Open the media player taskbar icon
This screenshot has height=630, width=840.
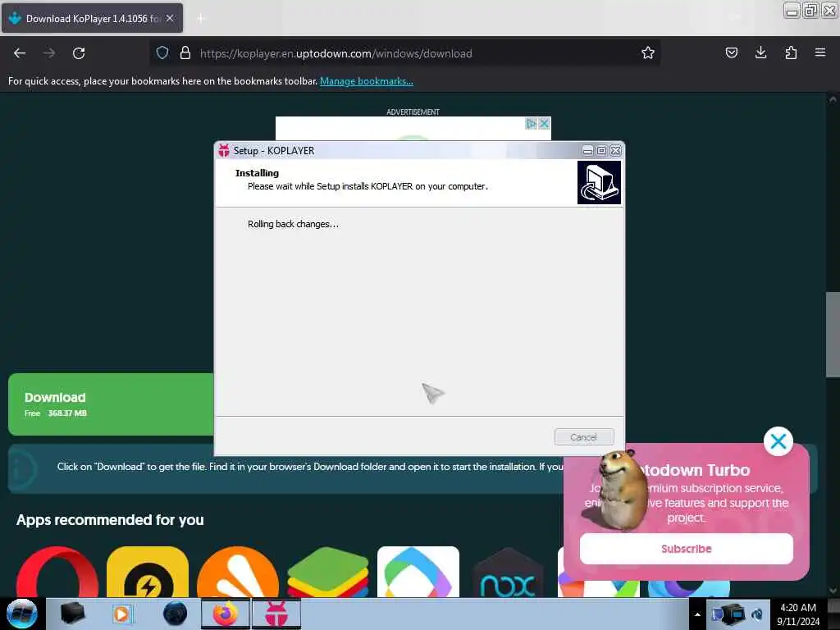[x=121, y=614]
